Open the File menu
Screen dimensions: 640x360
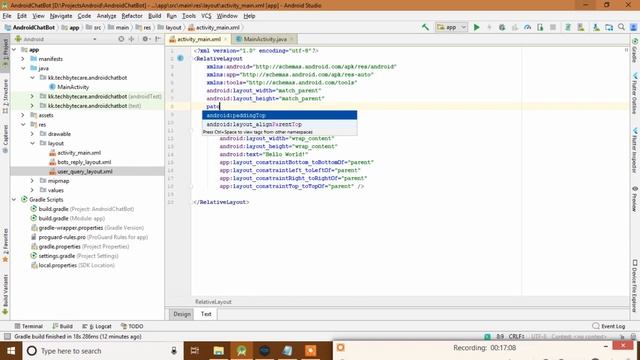(7, 16)
